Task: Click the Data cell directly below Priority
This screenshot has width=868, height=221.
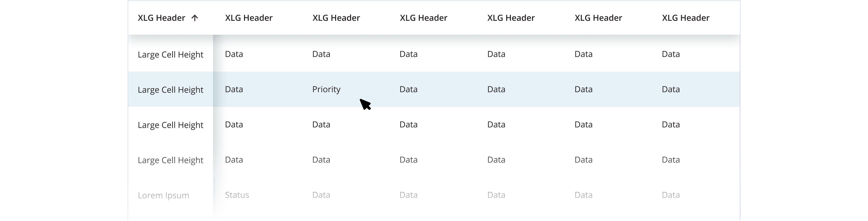Action: pyautogui.click(x=321, y=125)
